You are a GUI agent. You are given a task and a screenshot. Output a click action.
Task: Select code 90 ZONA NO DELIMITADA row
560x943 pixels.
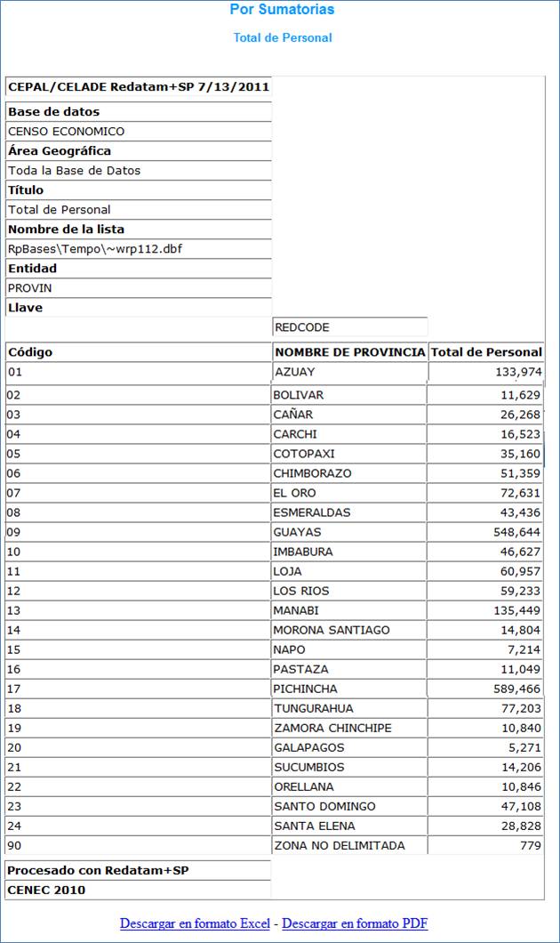275,845
